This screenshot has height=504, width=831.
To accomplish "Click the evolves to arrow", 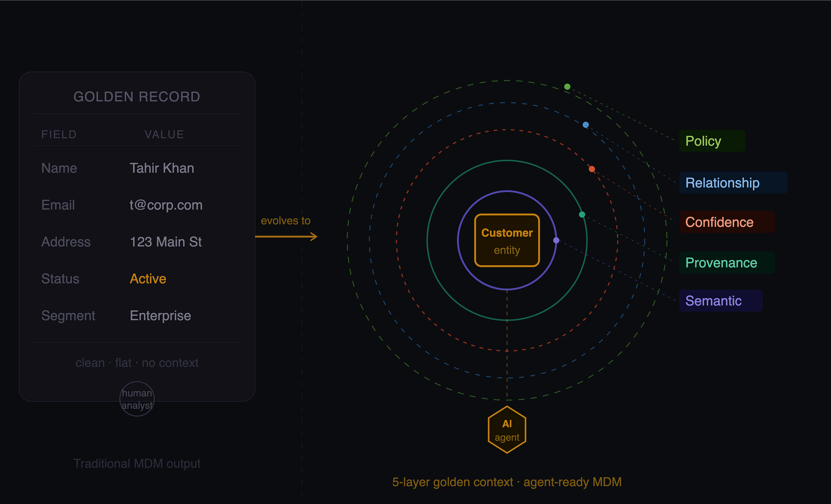I will coord(286,237).
